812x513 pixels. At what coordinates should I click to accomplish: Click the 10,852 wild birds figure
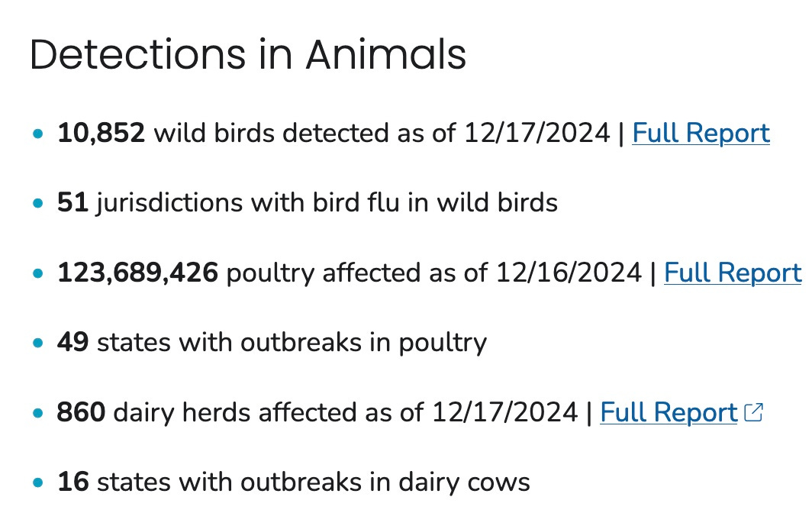pos(101,133)
